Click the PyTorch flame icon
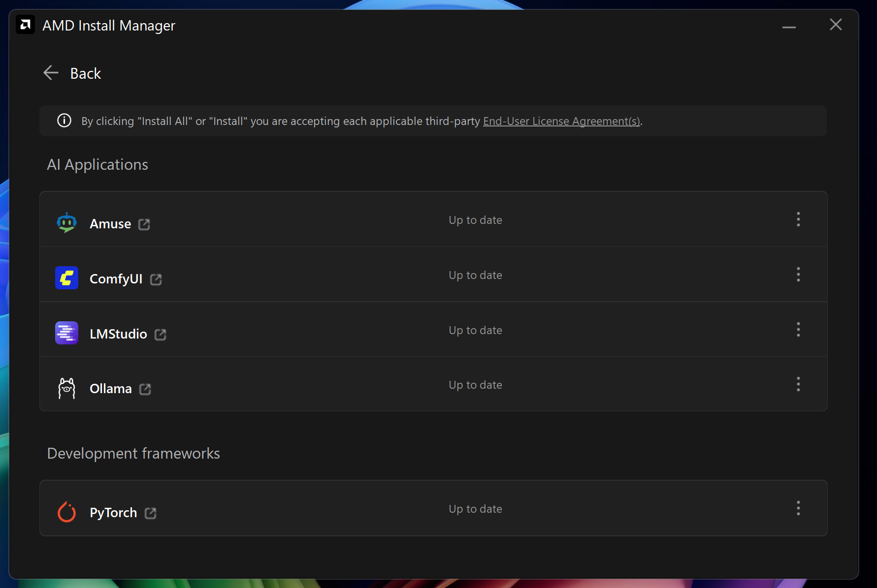Viewport: 877px width, 588px height. (x=66, y=512)
